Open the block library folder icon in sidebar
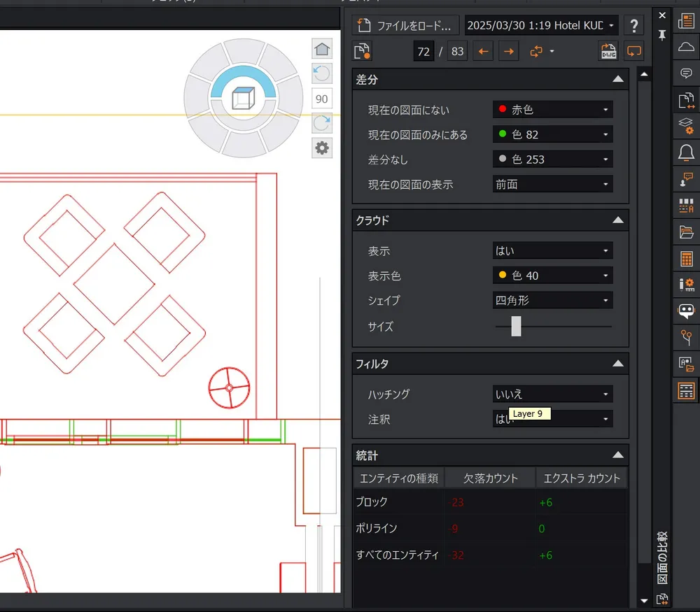This screenshot has width=700, height=612. click(686, 364)
